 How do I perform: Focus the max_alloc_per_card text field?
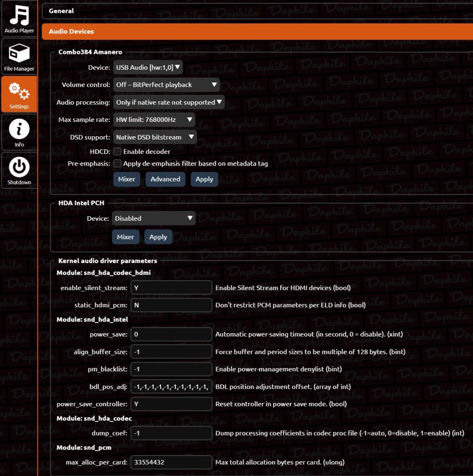point(171,463)
